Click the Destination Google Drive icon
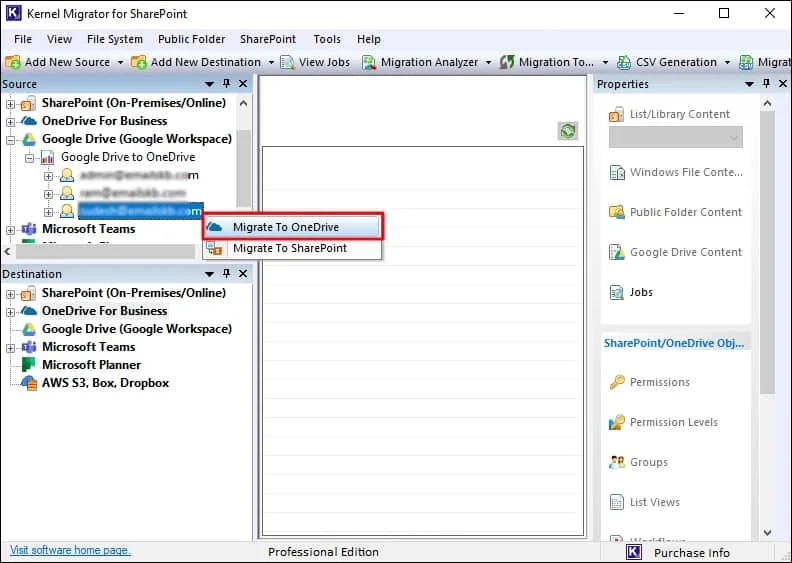792x563 pixels. [x=29, y=329]
